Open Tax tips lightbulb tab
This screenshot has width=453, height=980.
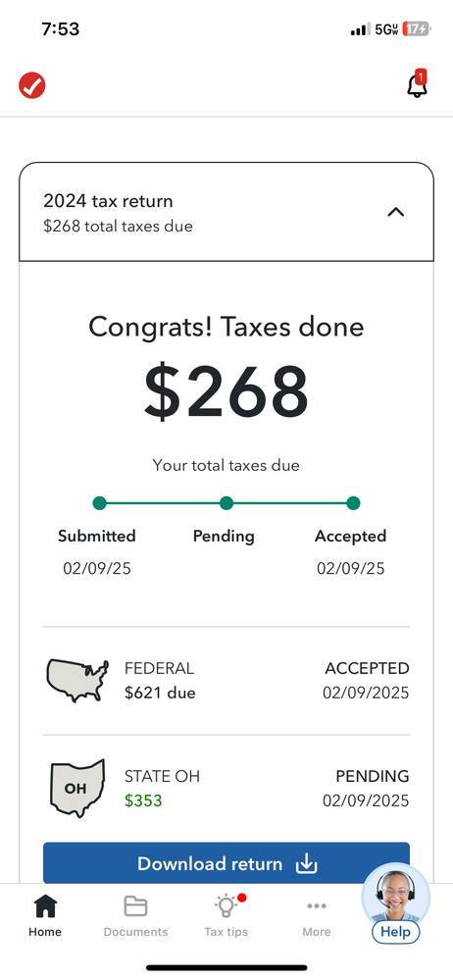click(x=226, y=915)
